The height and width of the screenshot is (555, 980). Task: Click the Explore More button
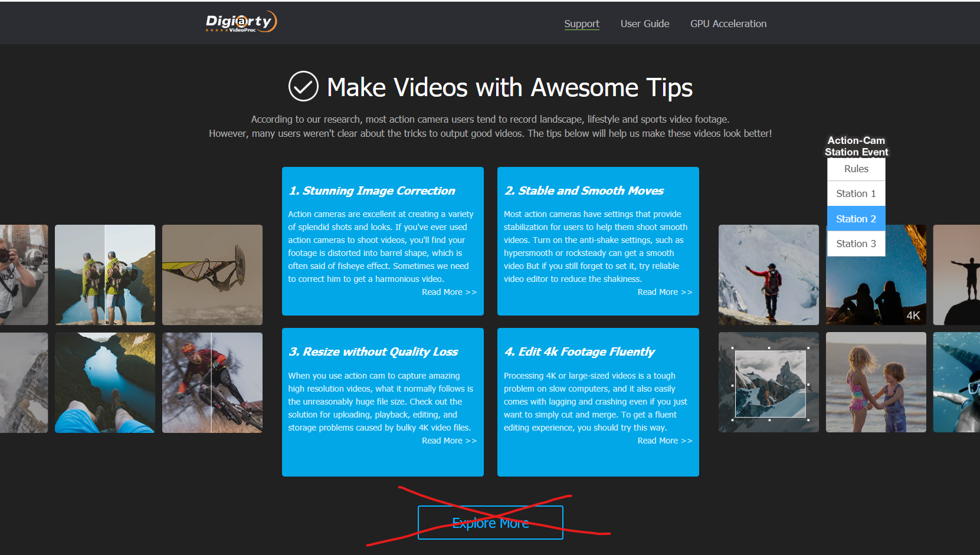click(x=490, y=523)
